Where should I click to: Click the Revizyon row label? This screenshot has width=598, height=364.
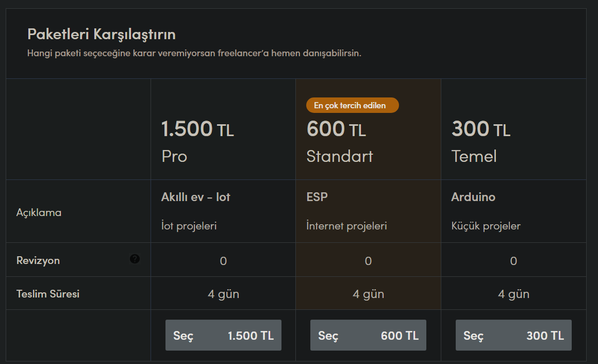pyautogui.click(x=38, y=260)
